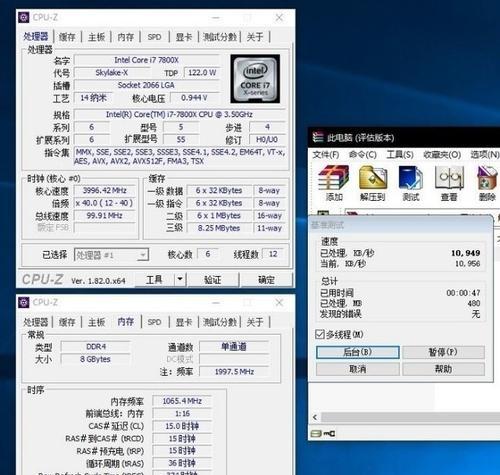This screenshot has height=475, width=500.
Task: Open Graphics (显卡) tab in bottom CPU-Z
Action: click(x=184, y=322)
